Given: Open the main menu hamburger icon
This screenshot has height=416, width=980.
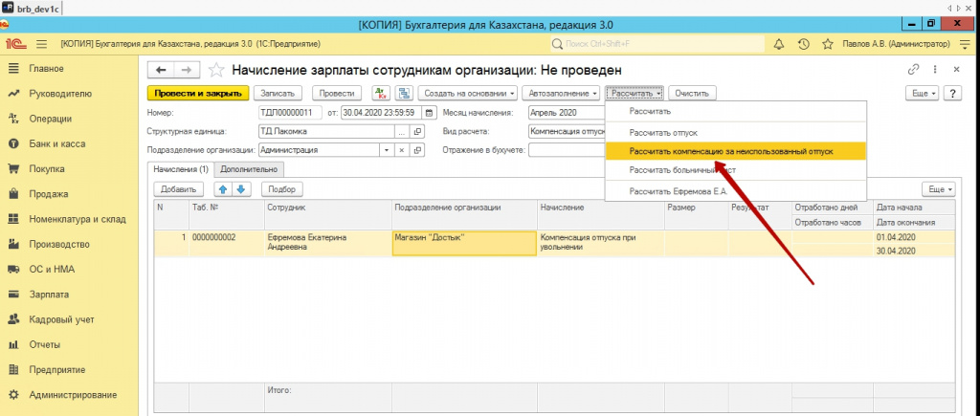Looking at the screenshot, I should pyautogui.click(x=42, y=44).
